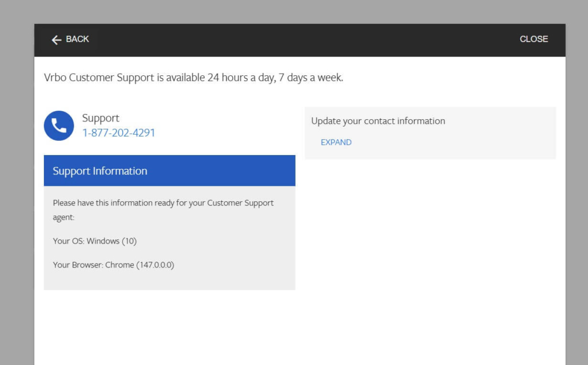Go back using the BACK arrow button
This screenshot has width=588, height=365.
(70, 39)
